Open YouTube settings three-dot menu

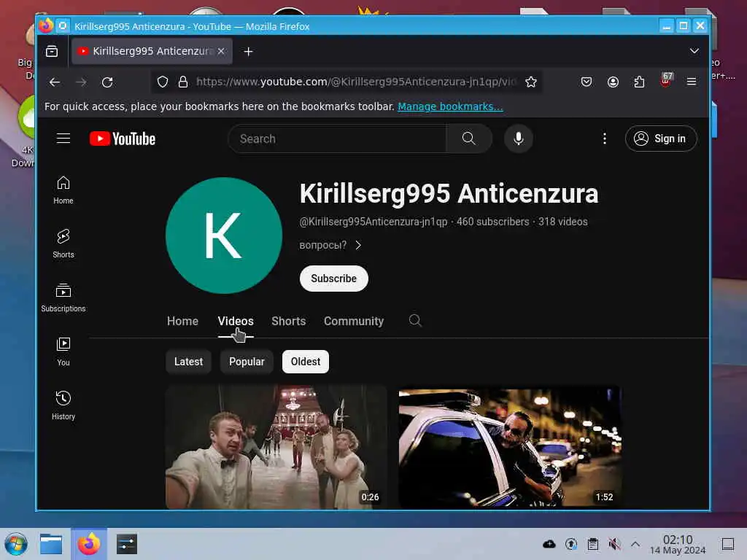[x=605, y=139]
